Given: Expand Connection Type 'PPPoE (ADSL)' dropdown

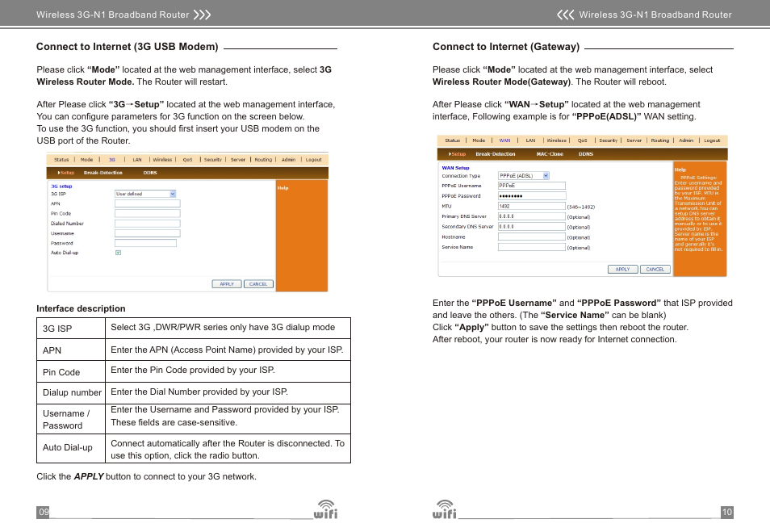Looking at the screenshot, I should (x=524, y=176).
